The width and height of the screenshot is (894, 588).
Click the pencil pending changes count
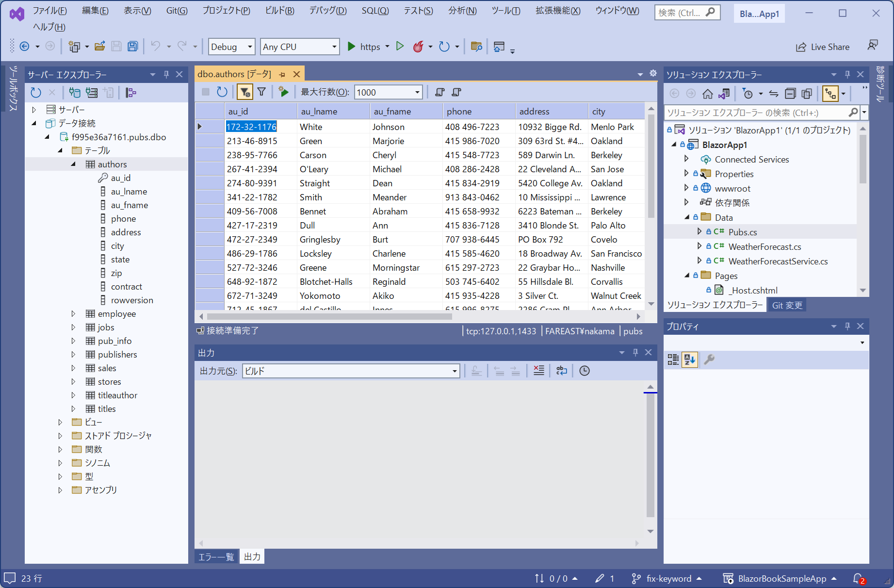605,578
